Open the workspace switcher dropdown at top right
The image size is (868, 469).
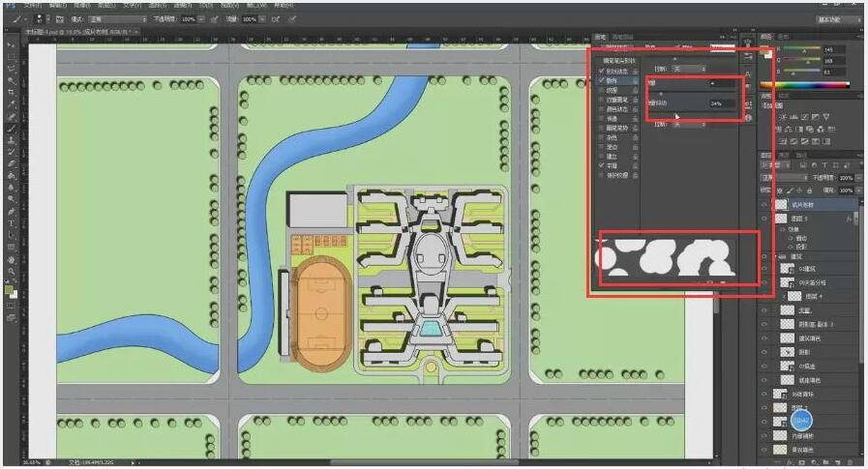pyautogui.click(x=836, y=18)
